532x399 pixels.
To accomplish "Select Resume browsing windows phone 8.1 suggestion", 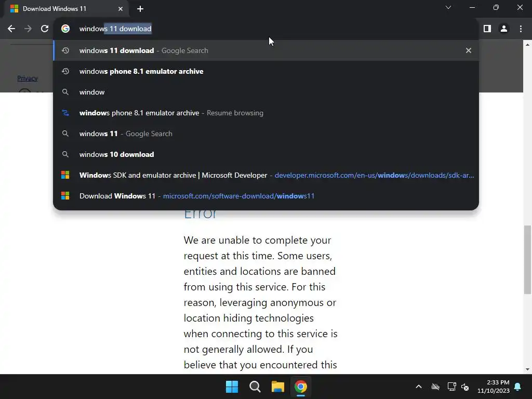I will pyautogui.click(x=266, y=113).
